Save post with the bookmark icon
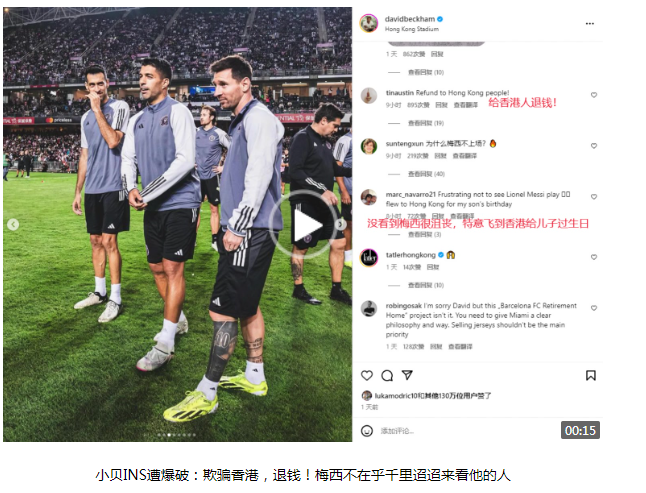The image size is (646, 493). coord(591,375)
